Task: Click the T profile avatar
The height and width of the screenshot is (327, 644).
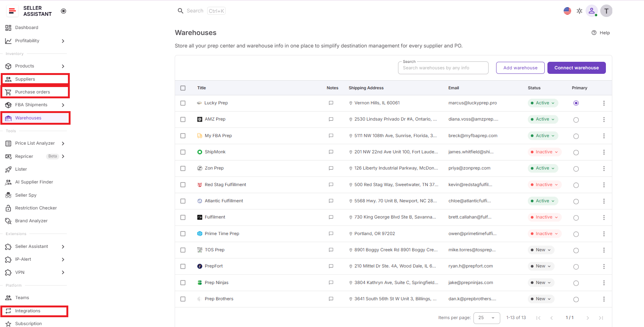Action: tap(606, 11)
